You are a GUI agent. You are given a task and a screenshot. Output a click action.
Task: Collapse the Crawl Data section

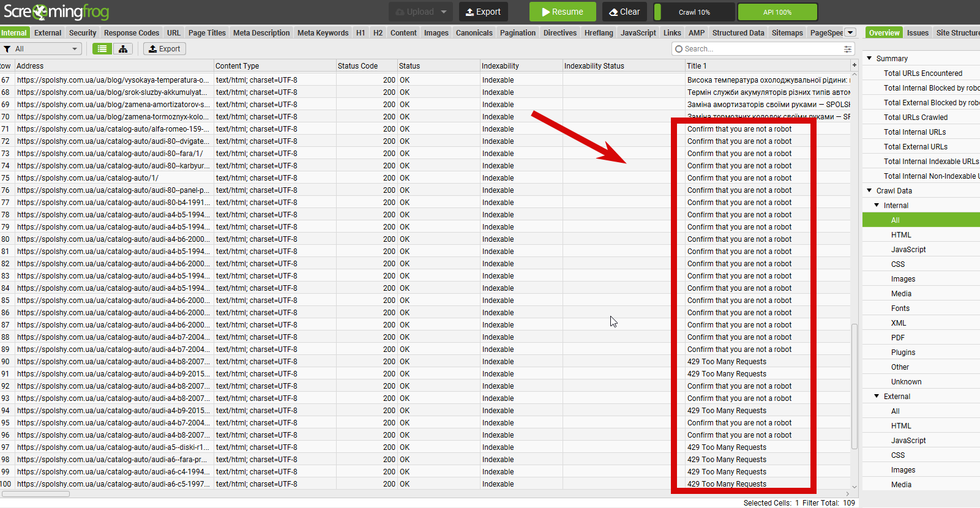click(869, 190)
